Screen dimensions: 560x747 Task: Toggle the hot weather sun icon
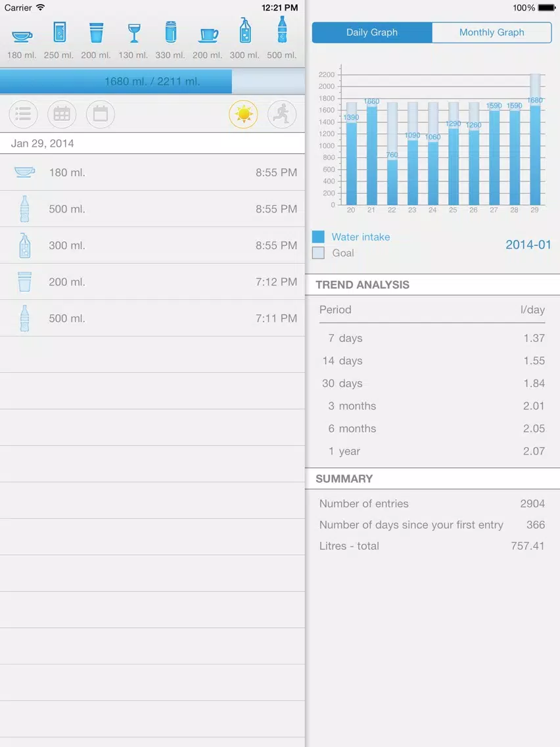243,114
